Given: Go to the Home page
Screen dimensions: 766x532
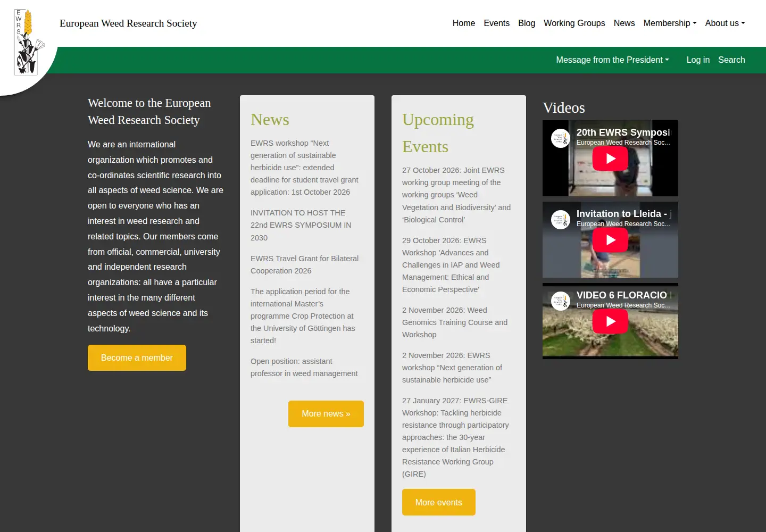Looking at the screenshot, I should point(464,23).
